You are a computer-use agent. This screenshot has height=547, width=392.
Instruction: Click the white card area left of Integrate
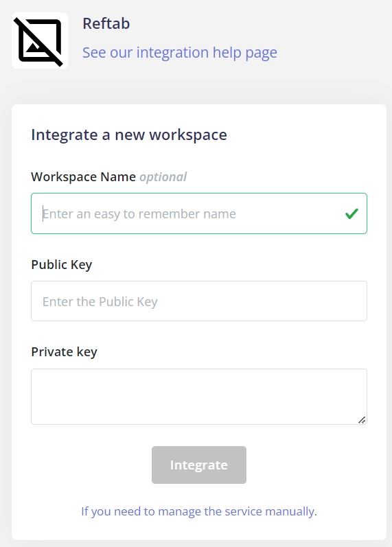click(x=91, y=465)
